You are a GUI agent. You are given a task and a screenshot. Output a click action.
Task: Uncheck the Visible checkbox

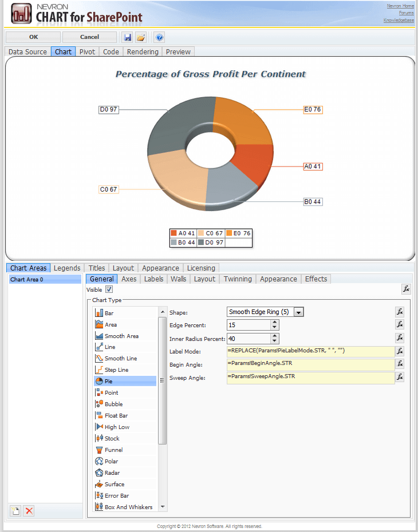pos(109,289)
